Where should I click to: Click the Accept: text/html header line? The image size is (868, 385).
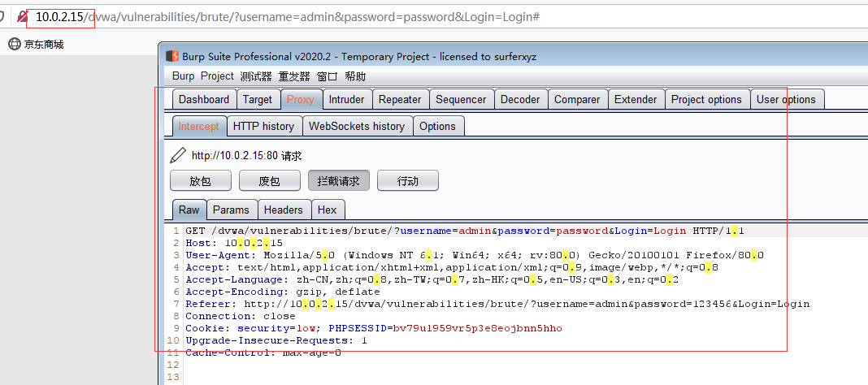pos(452,267)
